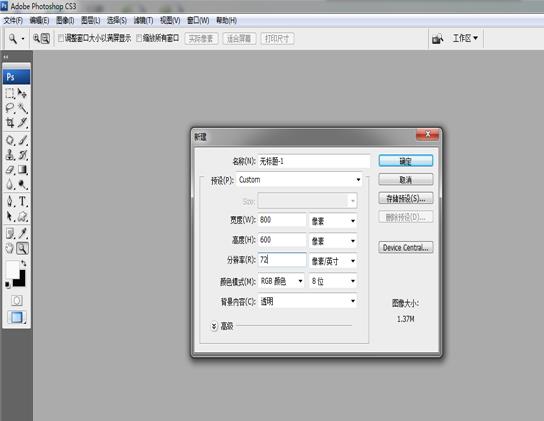Open the preset Custom dropdown
544x421 pixels.
(299, 180)
